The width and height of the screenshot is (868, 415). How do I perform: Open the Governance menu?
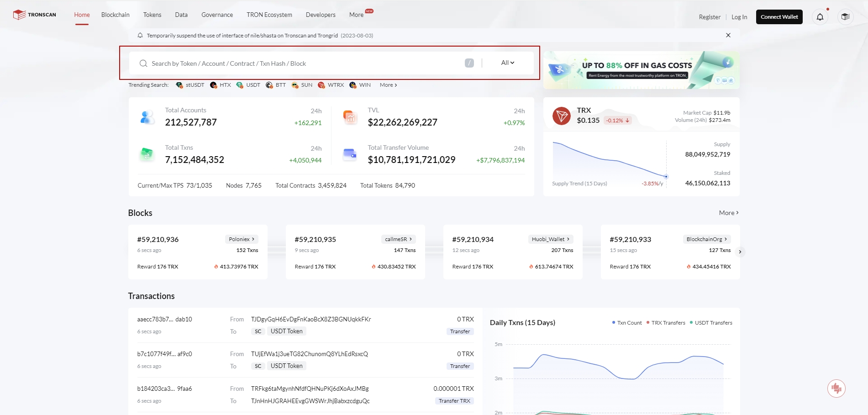point(217,15)
